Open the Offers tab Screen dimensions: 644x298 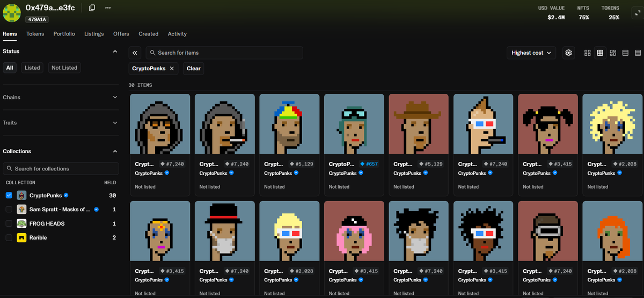tap(121, 34)
